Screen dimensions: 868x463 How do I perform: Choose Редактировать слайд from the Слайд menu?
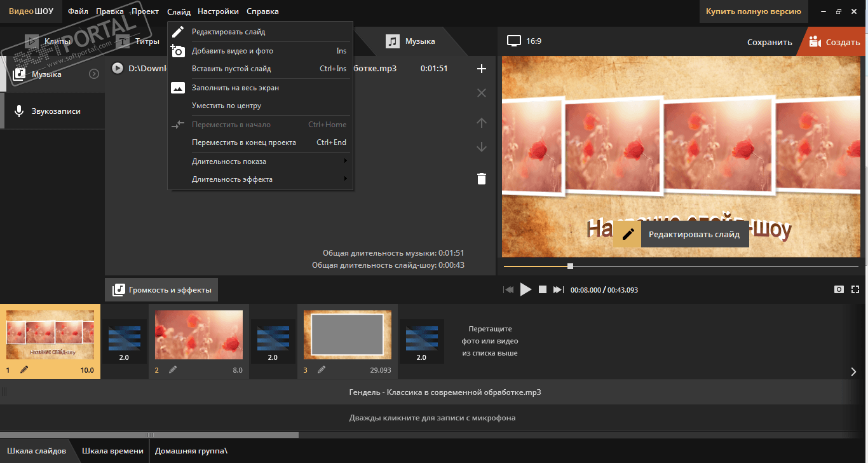tap(260, 32)
